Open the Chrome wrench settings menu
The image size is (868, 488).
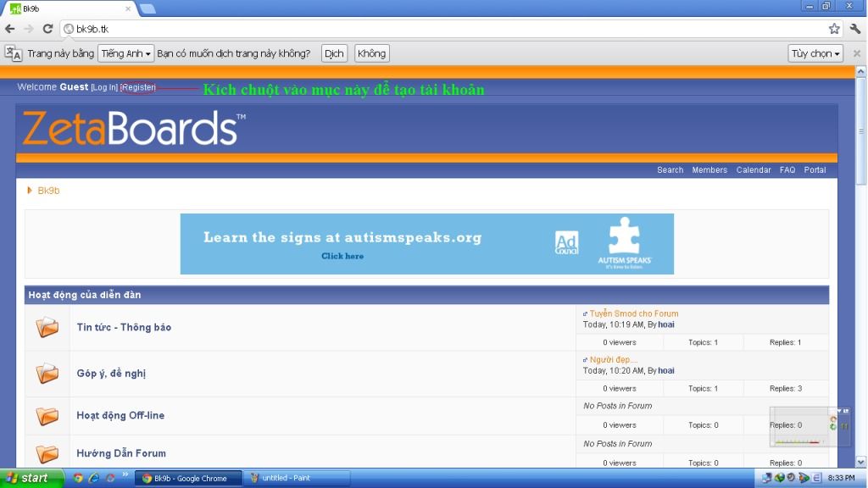(854, 29)
